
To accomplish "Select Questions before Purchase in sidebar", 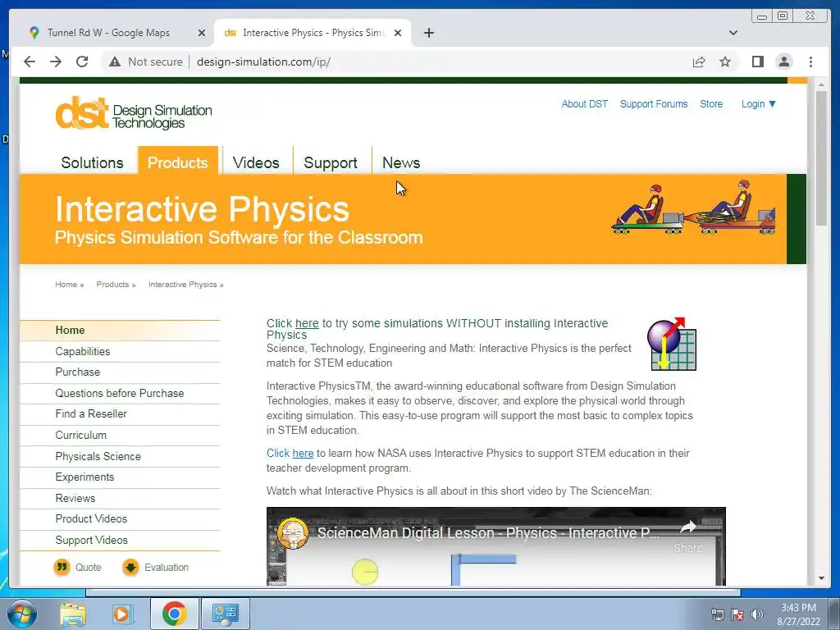I will pyautogui.click(x=120, y=393).
